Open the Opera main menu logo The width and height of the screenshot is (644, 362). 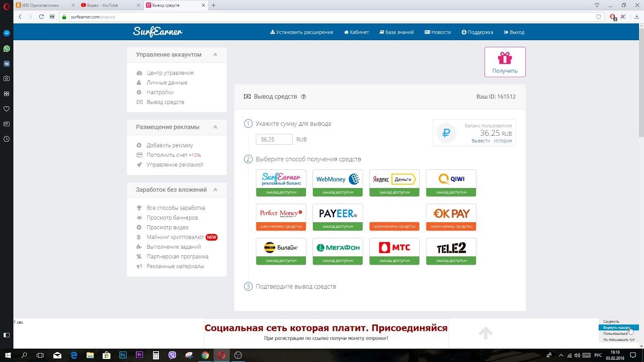7,6
